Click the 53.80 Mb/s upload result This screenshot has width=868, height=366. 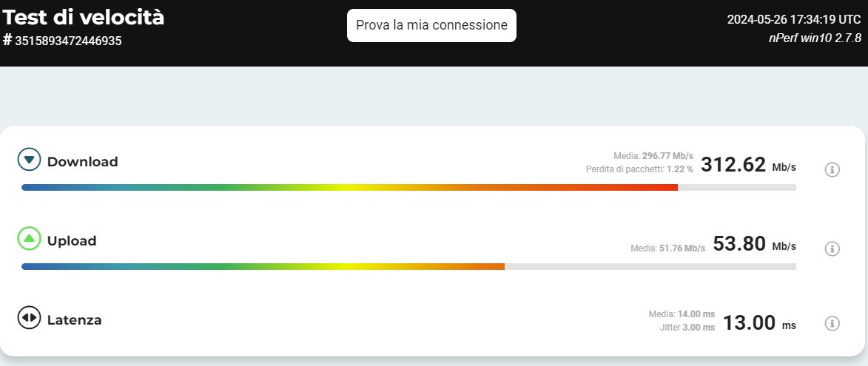coord(754,244)
